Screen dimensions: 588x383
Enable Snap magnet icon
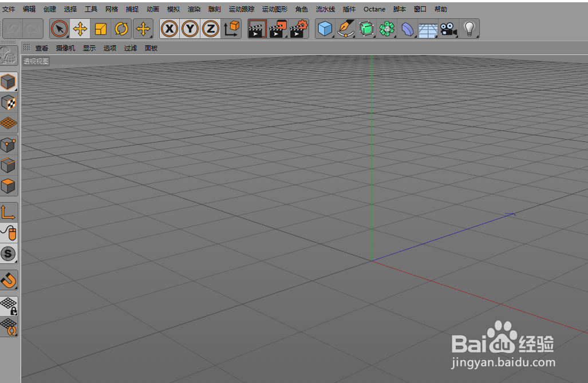[8, 280]
